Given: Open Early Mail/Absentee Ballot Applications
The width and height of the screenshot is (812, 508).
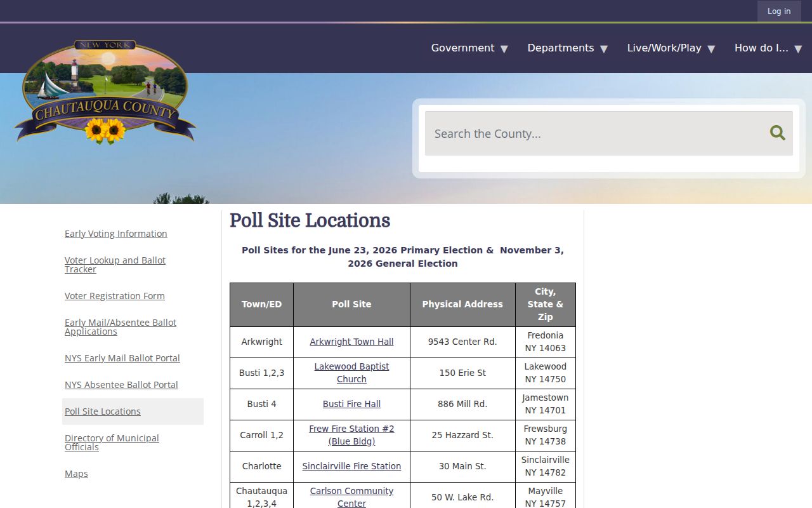Looking at the screenshot, I should pyautogui.click(x=121, y=327).
